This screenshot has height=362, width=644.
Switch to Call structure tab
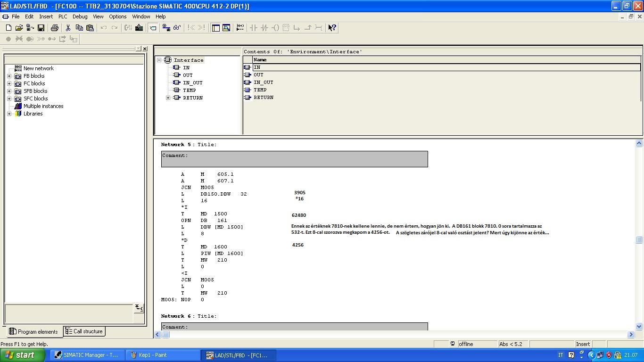point(84,331)
